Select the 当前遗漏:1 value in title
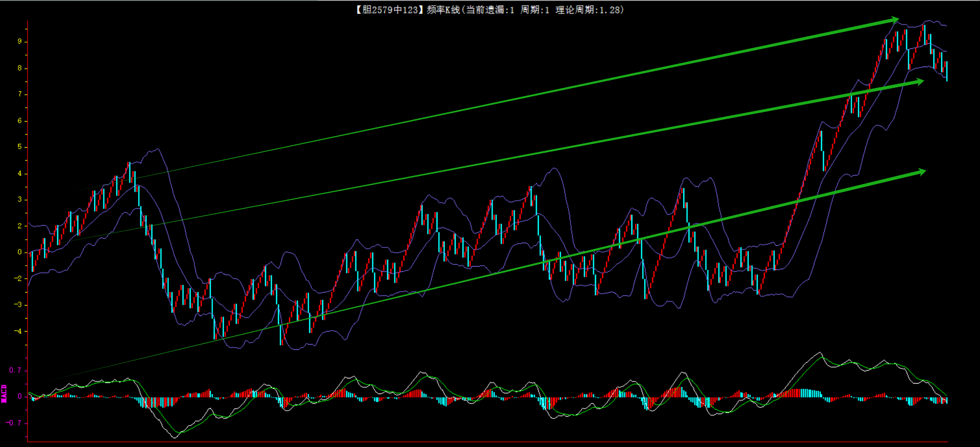This screenshot has height=447, width=980. (490, 10)
